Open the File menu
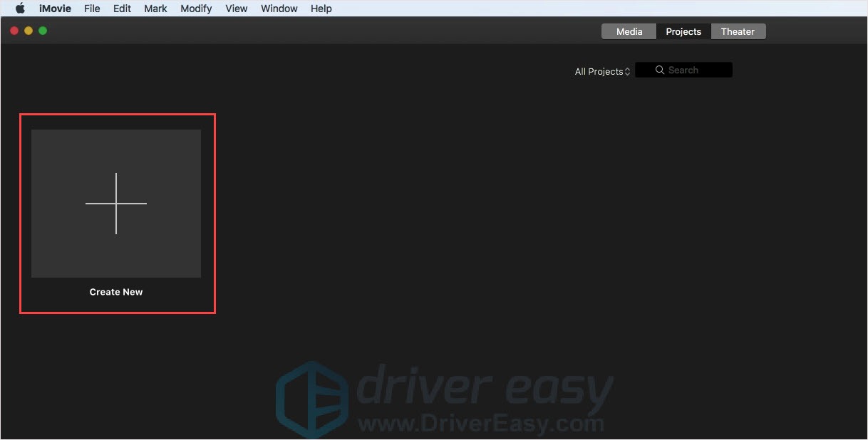 point(92,9)
